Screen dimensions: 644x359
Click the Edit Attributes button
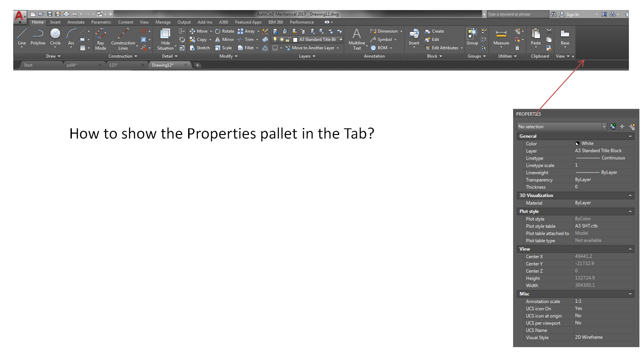tap(443, 48)
